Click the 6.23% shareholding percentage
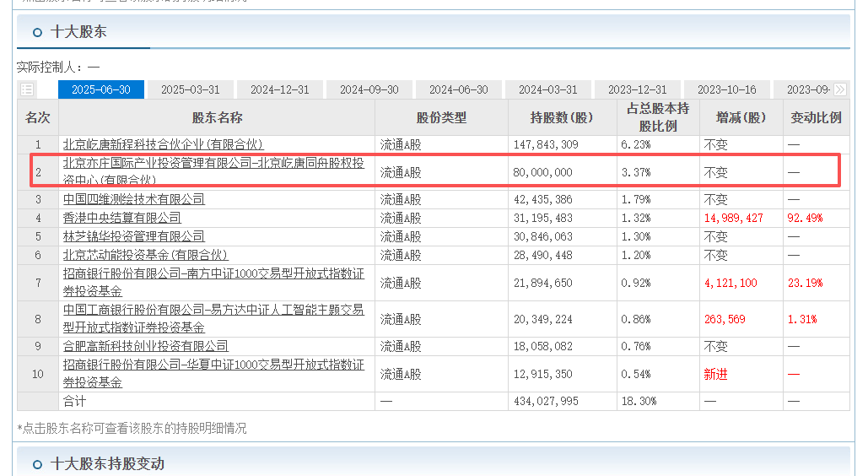This screenshot has width=868, height=476. [x=635, y=144]
